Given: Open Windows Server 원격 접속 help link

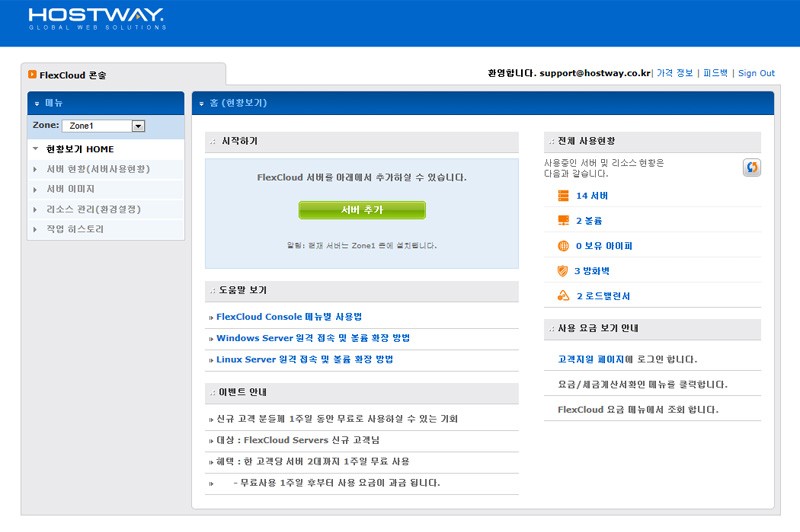Looking at the screenshot, I should [313, 338].
